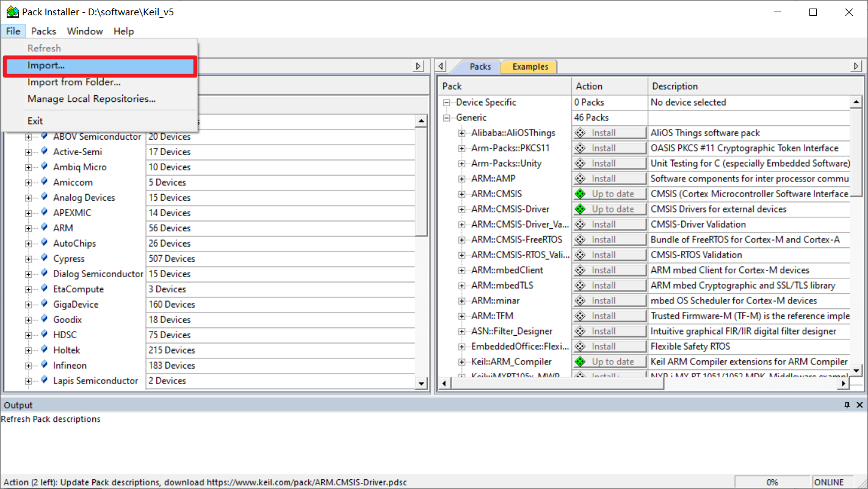Expand the HDSC vendor node

tap(28, 335)
